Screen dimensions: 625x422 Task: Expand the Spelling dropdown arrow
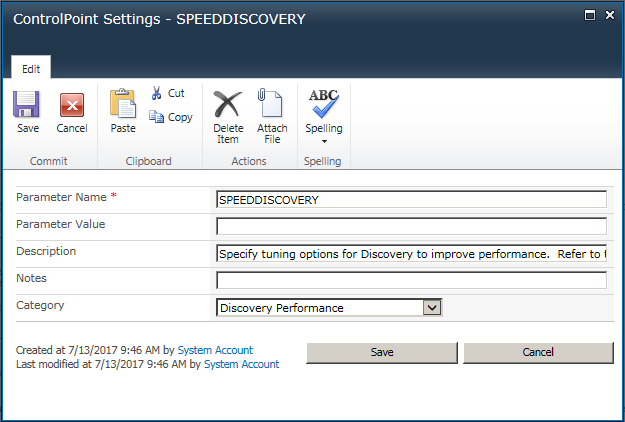323,141
